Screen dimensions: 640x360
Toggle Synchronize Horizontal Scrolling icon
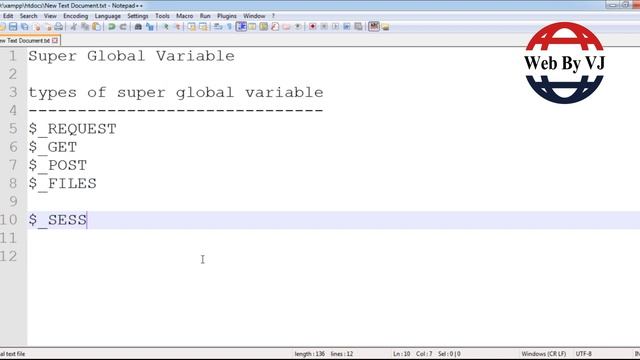tap(203, 27)
